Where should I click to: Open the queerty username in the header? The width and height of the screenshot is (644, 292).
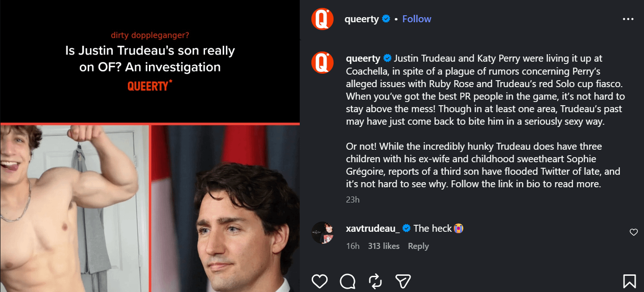[361, 19]
